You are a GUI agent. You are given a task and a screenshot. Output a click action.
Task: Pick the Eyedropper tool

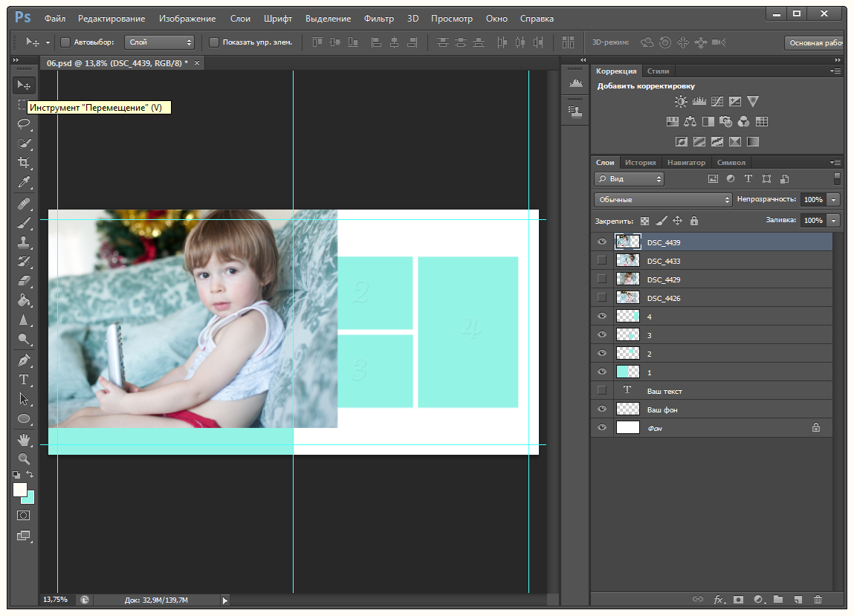click(x=24, y=182)
